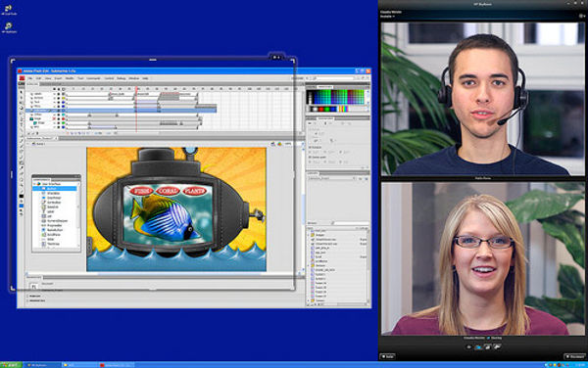Click the headset man's video in SkyRoom

(x=483, y=99)
